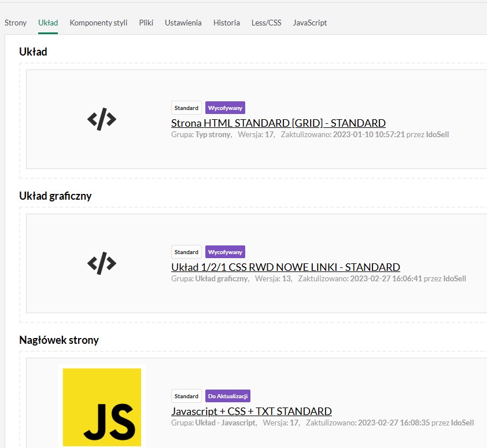487x448 pixels.
Task: Open the Historia tab
Action: coord(226,23)
